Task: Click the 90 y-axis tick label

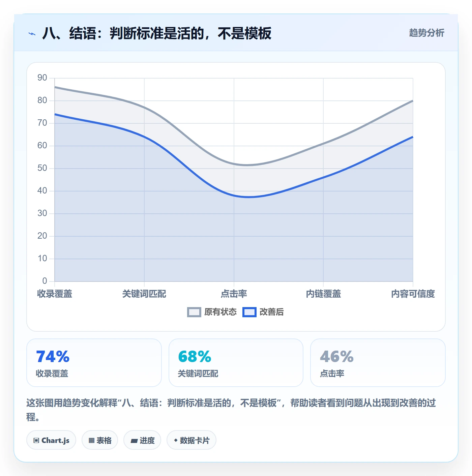Action: pyautogui.click(x=42, y=78)
